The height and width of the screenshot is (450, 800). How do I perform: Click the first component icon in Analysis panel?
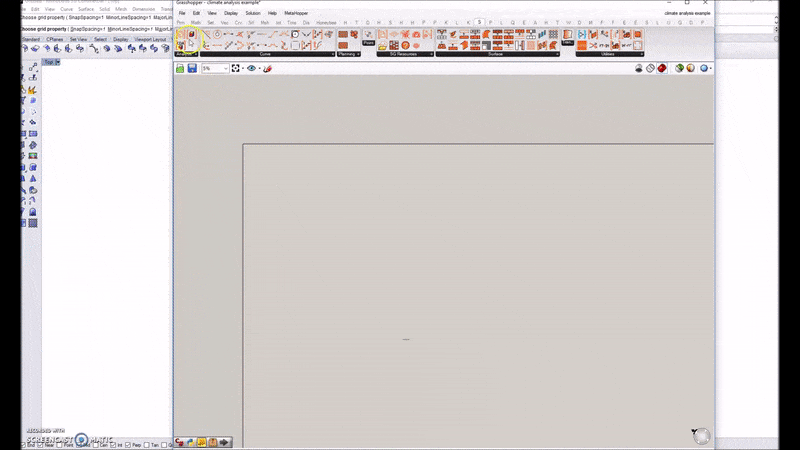click(182, 35)
